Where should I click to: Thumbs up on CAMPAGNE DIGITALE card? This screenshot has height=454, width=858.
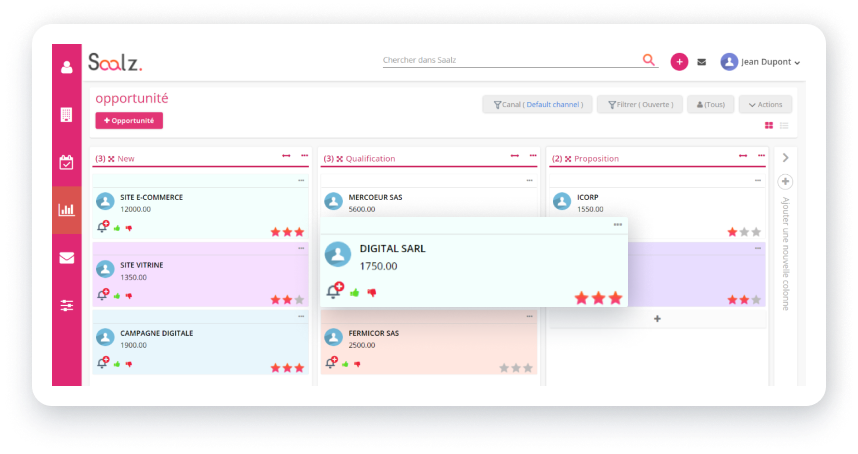tap(117, 364)
